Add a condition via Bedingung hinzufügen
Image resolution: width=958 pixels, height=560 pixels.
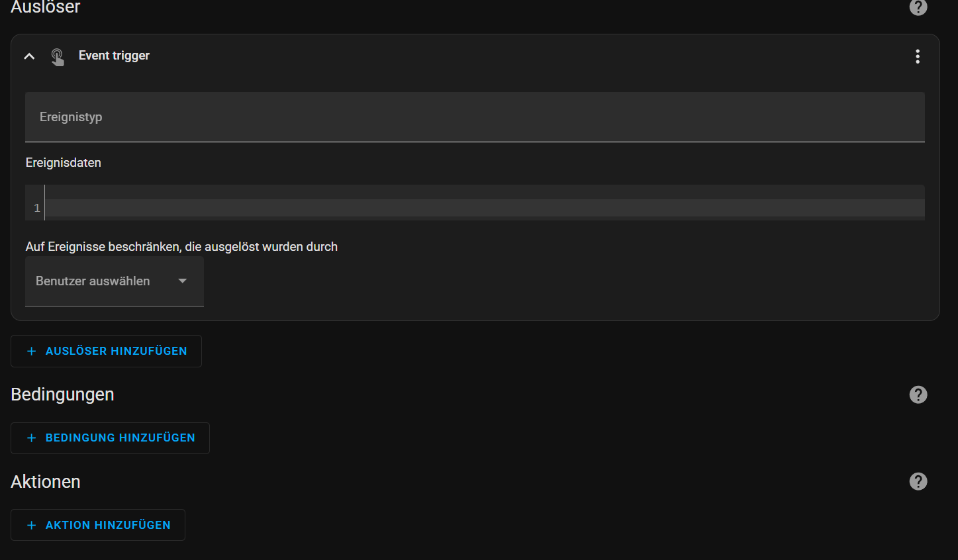coord(120,438)
